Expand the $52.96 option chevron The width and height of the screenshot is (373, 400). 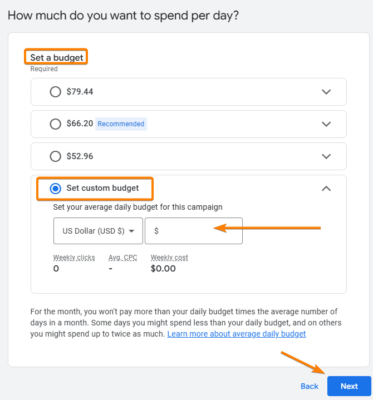[x=326, y=156]
